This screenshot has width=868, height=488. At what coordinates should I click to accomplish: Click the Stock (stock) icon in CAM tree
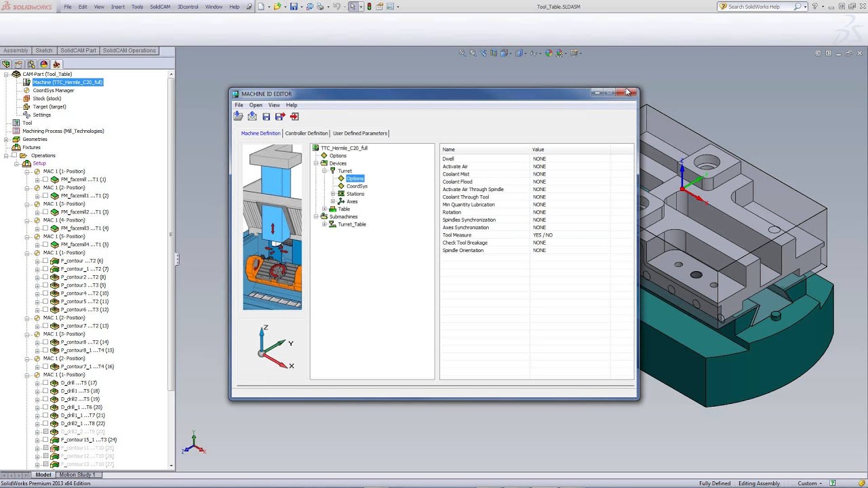(x=27, y=98)
